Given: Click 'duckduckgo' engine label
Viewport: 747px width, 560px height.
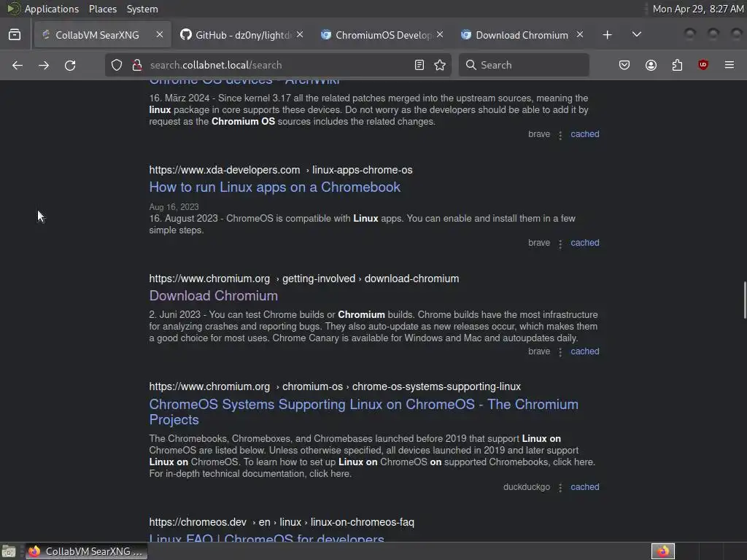Looking at the screenshot, I should tap(527, 487).
